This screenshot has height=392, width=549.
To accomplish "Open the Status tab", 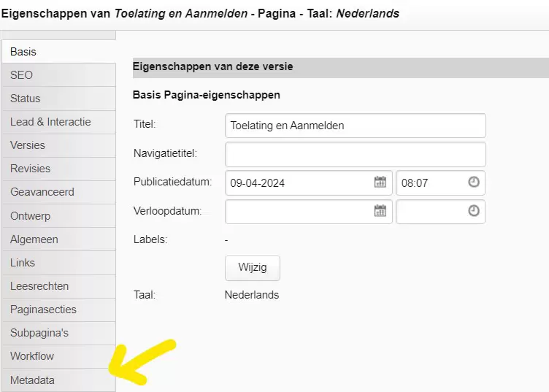I will point(58,99).
